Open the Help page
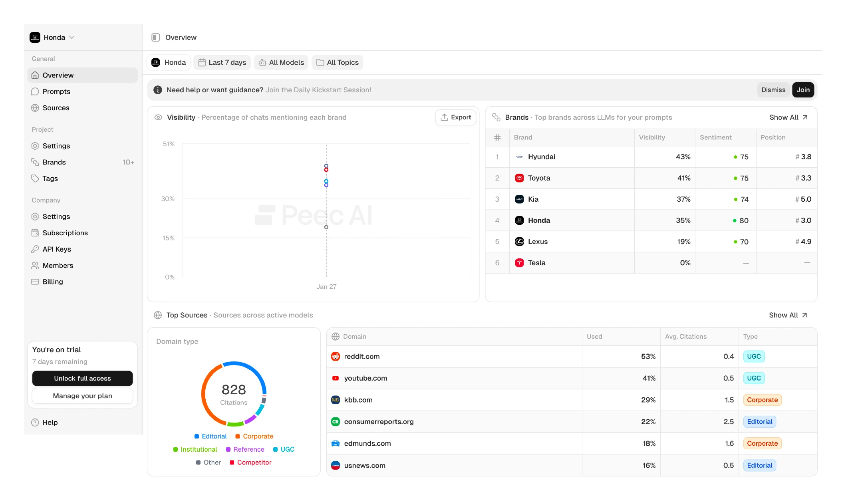Image resolution: width=846 pixels, height=504 pixels. coord(83,423)
